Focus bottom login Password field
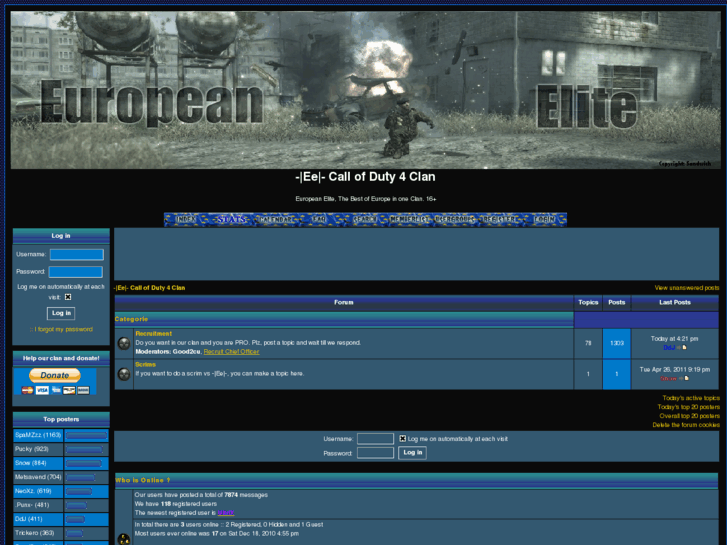This screenshot has height=545, width=727. click(375, 453)
